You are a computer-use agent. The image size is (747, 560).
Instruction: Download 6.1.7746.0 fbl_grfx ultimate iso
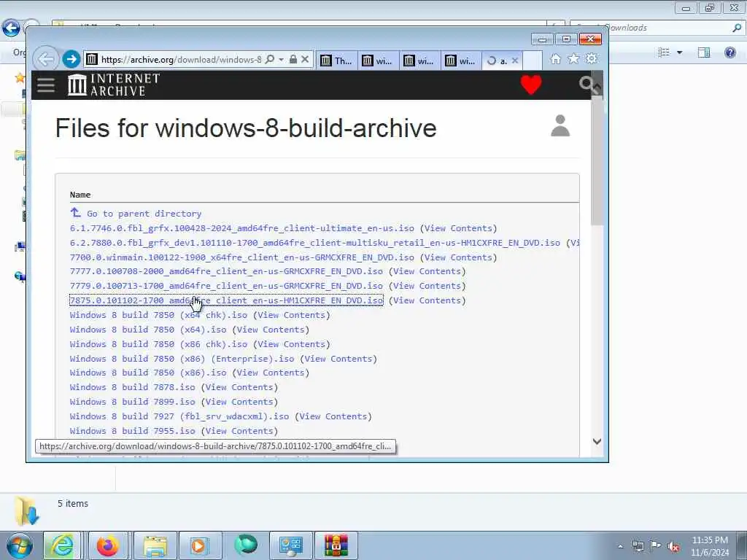click(242, 228)
